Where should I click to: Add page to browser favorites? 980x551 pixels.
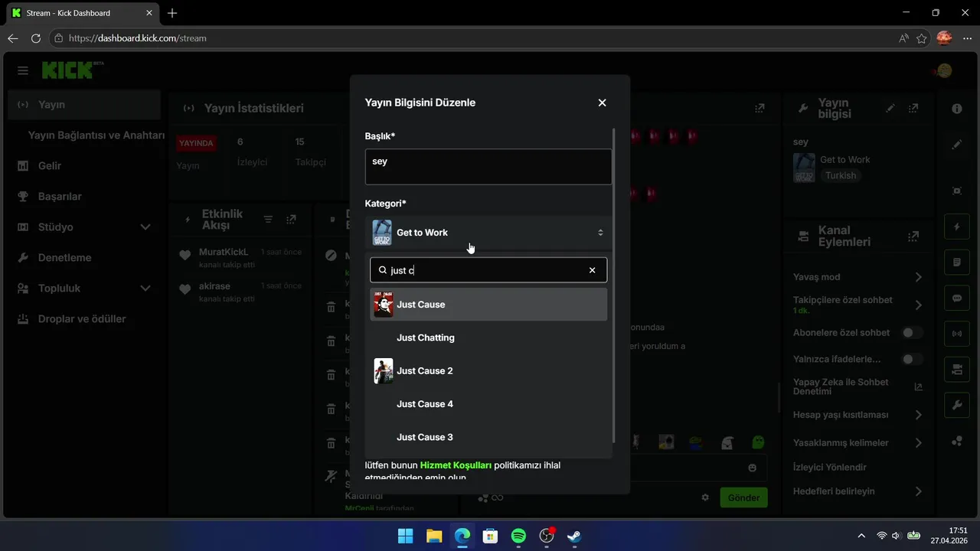pos(922,38)
